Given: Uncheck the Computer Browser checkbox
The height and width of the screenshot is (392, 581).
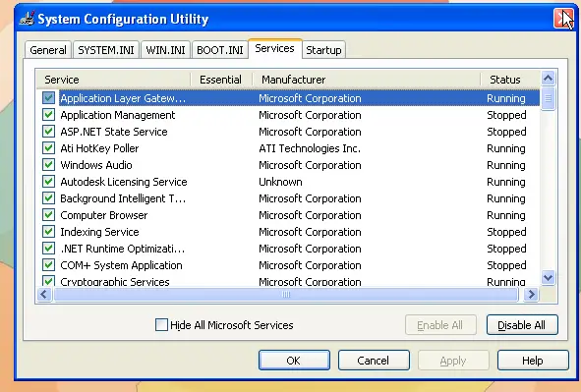Looking at the screenshot, I should point(48,215).
